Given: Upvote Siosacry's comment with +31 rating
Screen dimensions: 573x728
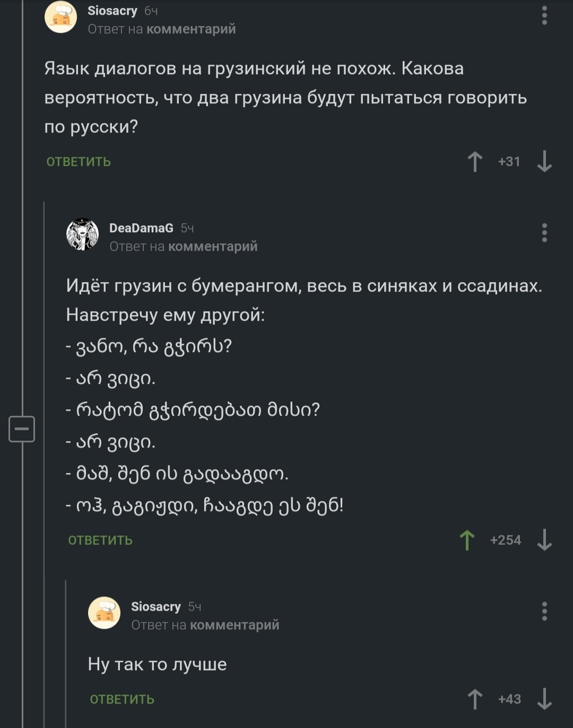Looking at the screenshot, I should pyautogui.click(x=475, y=162).
